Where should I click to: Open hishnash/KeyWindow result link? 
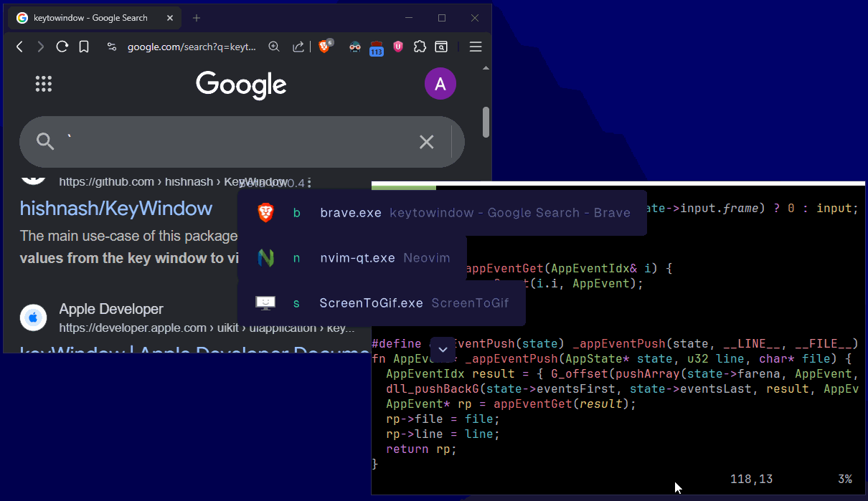point(116,209)
